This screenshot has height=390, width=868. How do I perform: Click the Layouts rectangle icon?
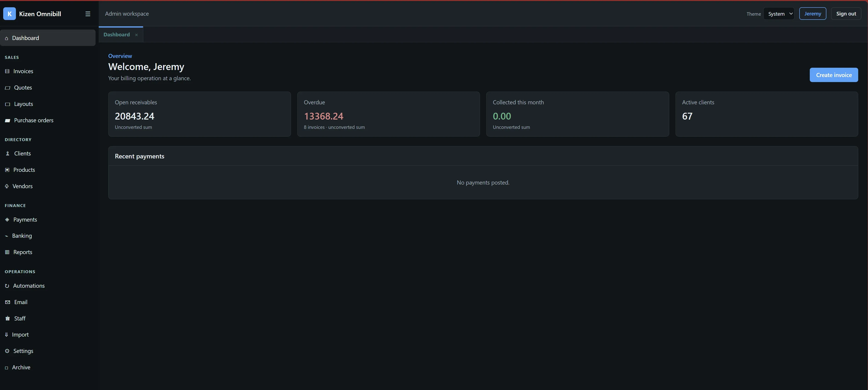pos(8,104)
